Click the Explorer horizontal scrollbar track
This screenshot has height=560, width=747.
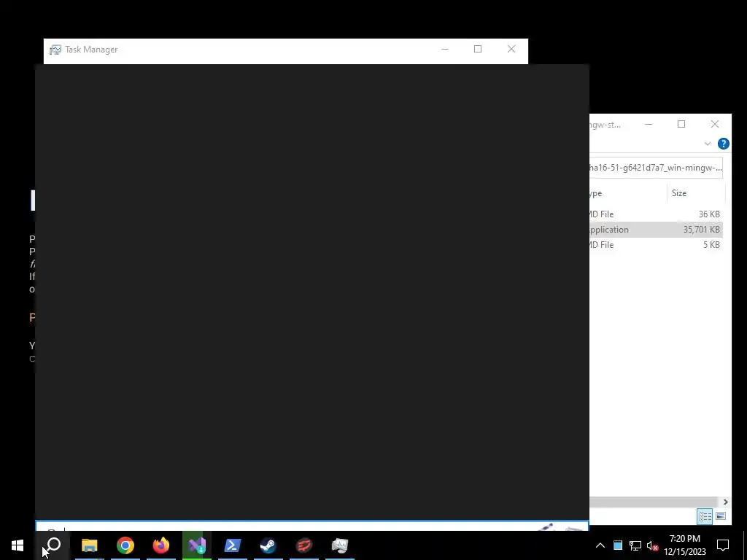[654, 502]
